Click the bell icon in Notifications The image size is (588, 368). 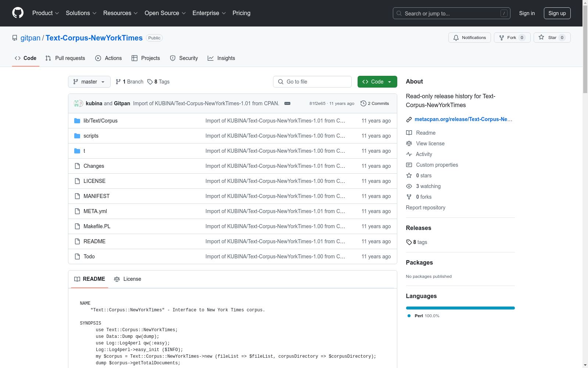point(456,38)
